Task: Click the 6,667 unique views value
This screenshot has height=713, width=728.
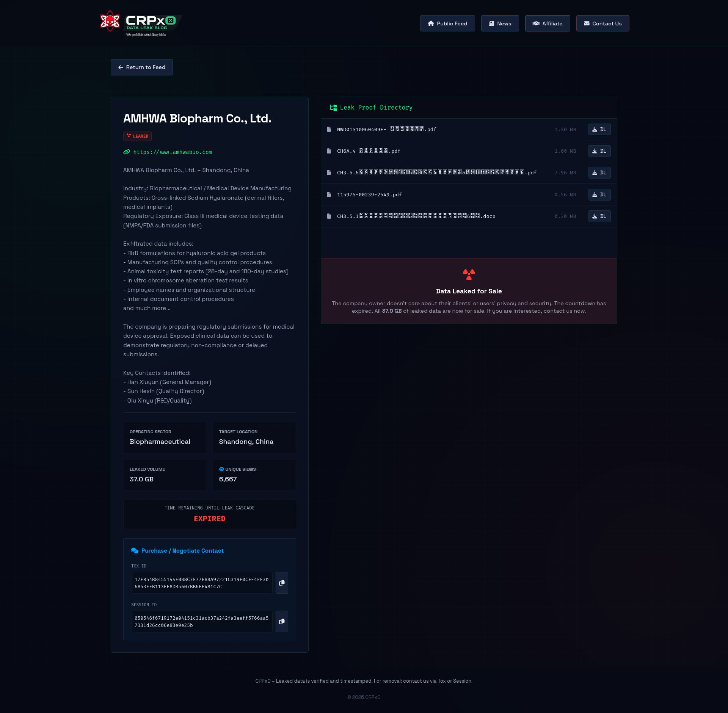Action: pos(228,479)
